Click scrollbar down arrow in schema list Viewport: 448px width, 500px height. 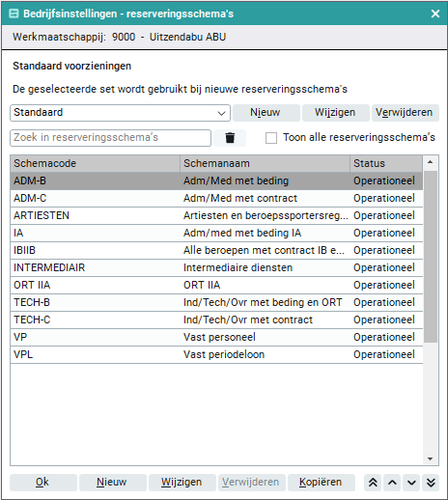[431, 458]
